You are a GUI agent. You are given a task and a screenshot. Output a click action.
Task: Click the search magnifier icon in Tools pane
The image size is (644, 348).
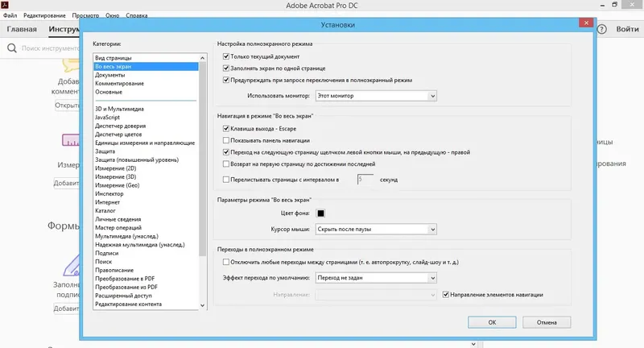12,48
